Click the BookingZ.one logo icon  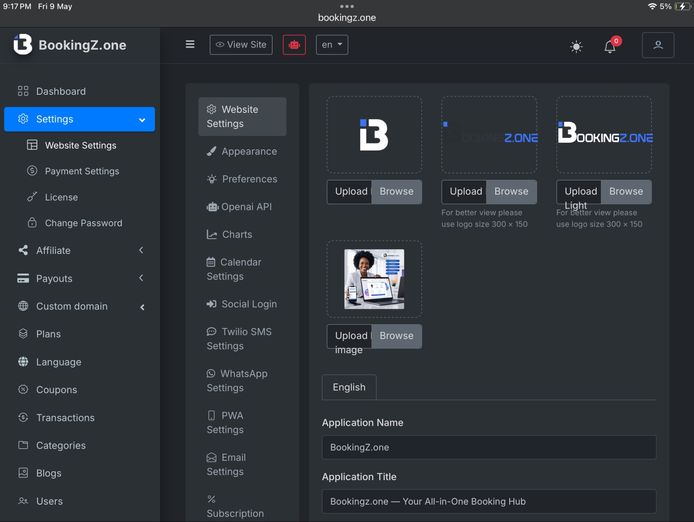coord(23,44)
